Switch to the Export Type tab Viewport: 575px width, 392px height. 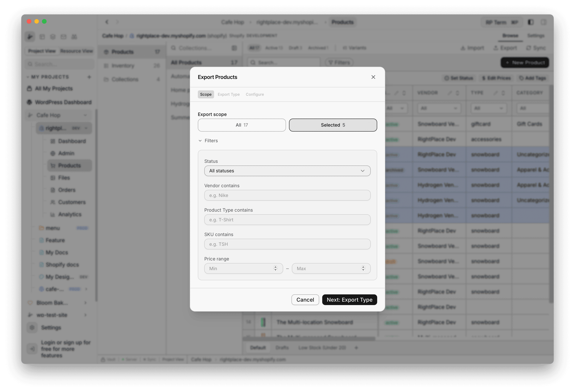tap(228, 94)
